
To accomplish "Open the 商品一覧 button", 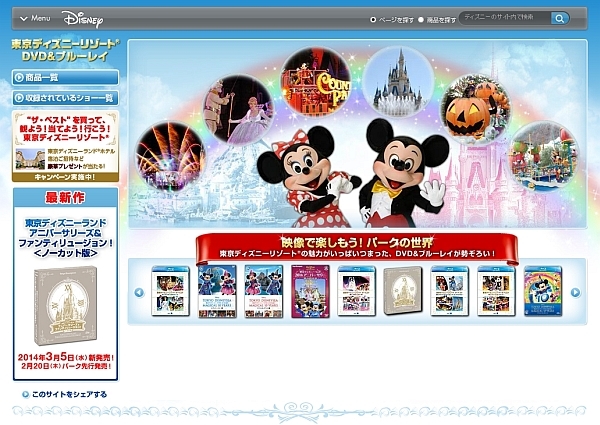I will click(65, 78).
